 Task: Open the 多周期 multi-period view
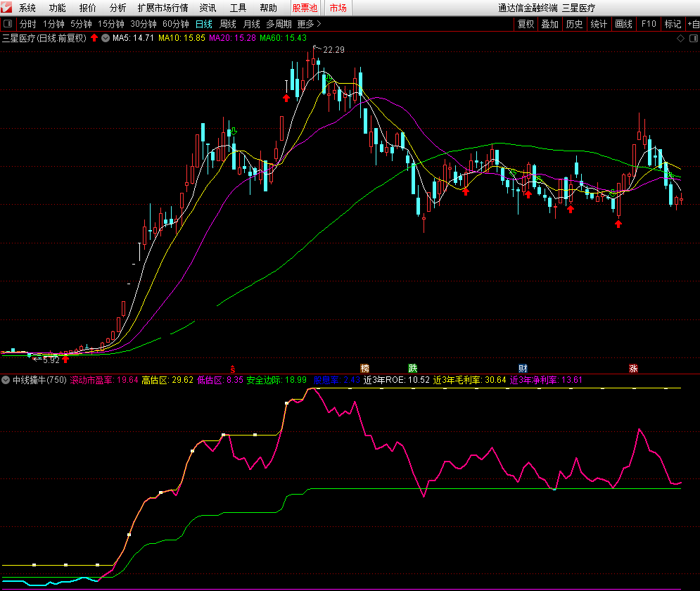click(279, 24)
